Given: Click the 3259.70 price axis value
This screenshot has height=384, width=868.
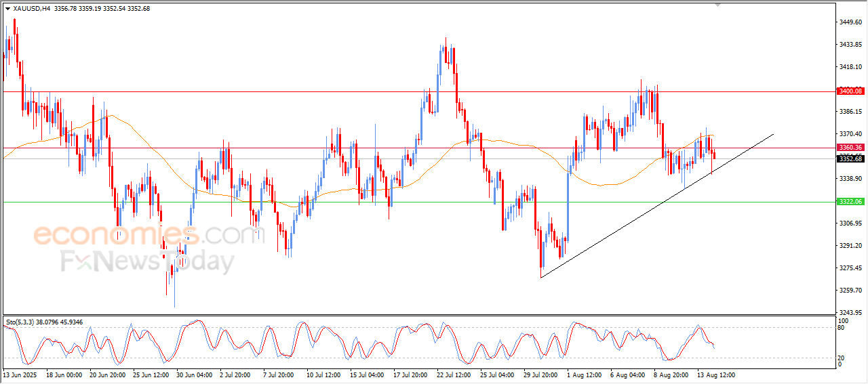Looking at the screenshot, I should (850, 291).
